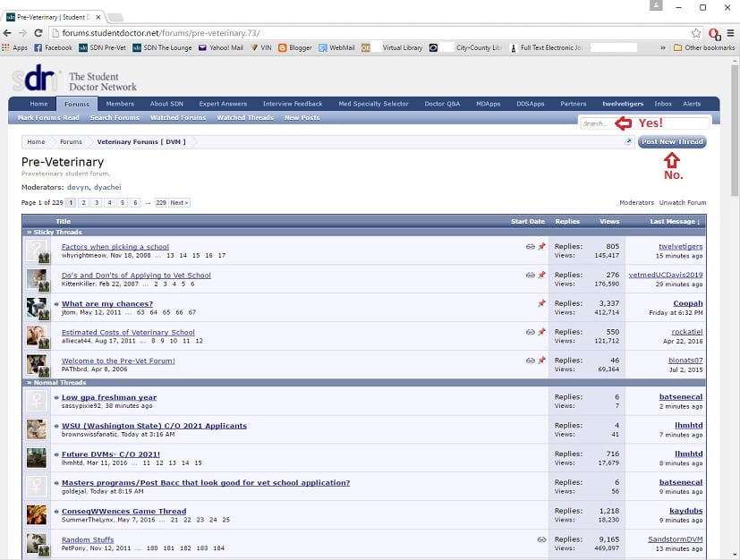Click into the forum Search field

pos(595,123)
